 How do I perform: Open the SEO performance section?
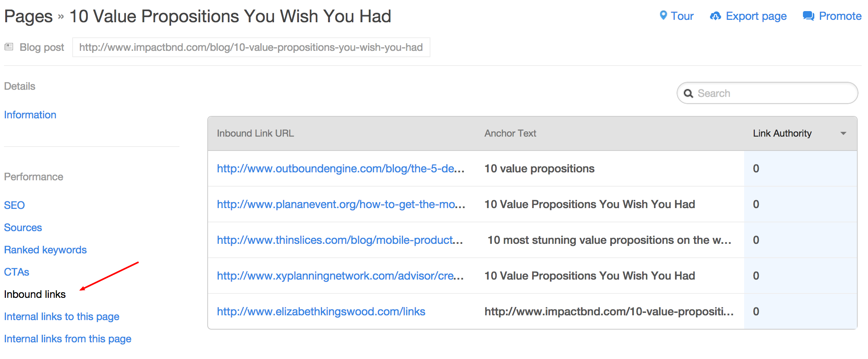click(14, 205)
